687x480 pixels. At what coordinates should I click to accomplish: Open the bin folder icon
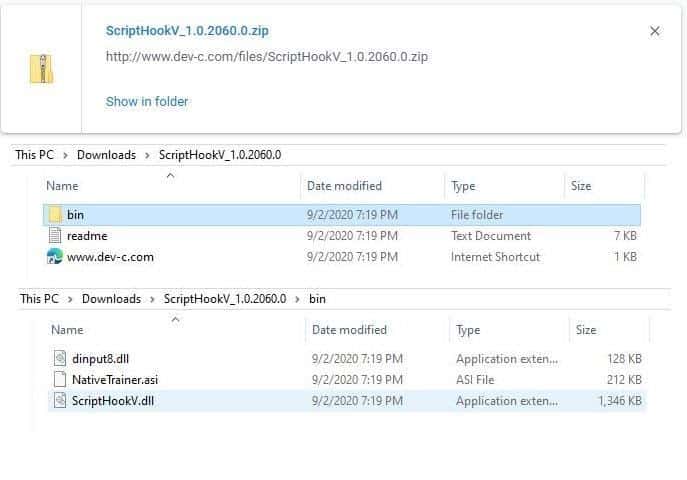click(54, 215)
